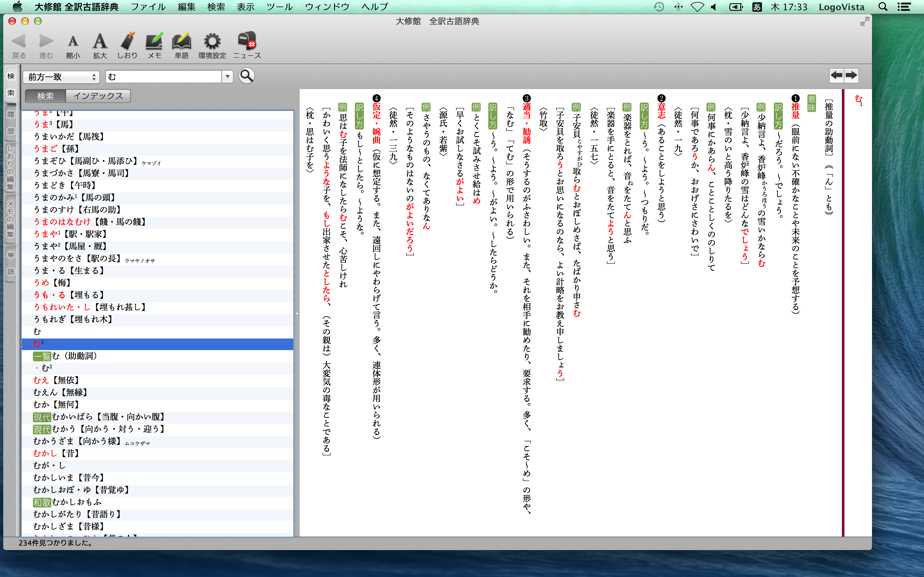The image size is (924, 577).
Task: Select the 検索 tab
Action: tap(46, 96)
